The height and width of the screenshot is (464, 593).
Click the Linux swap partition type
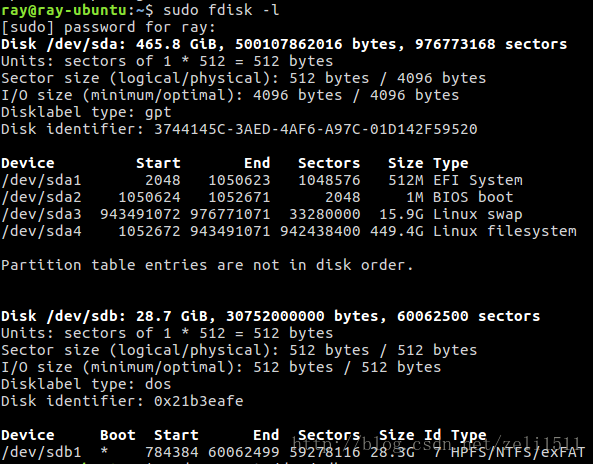[x=478, y=214]
